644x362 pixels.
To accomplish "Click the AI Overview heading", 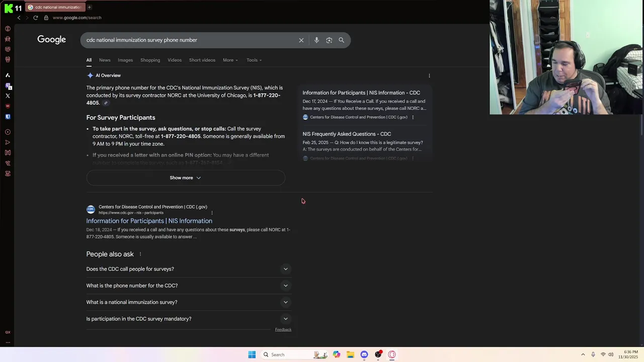I will click(x=108, y=75).
